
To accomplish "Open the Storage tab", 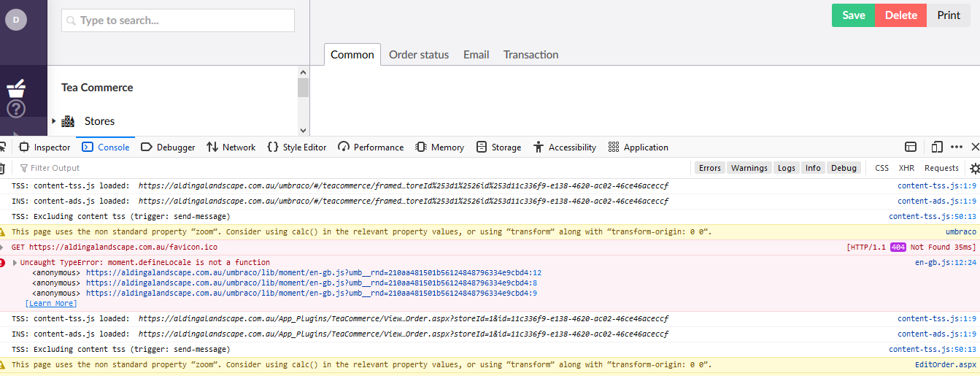I will pyautogui.click(x=499, y=147).
